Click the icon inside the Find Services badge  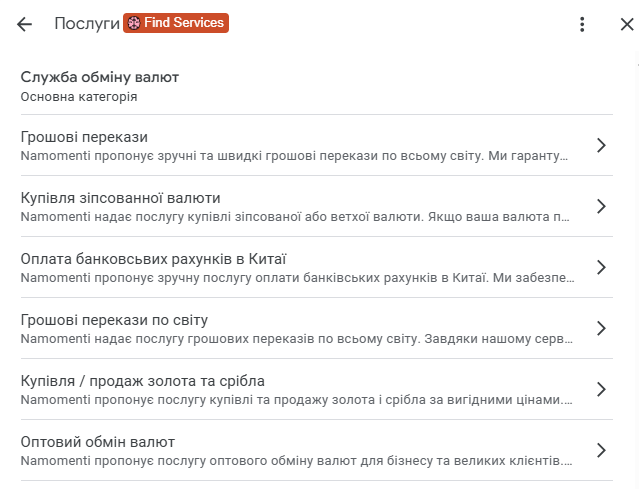134,23
